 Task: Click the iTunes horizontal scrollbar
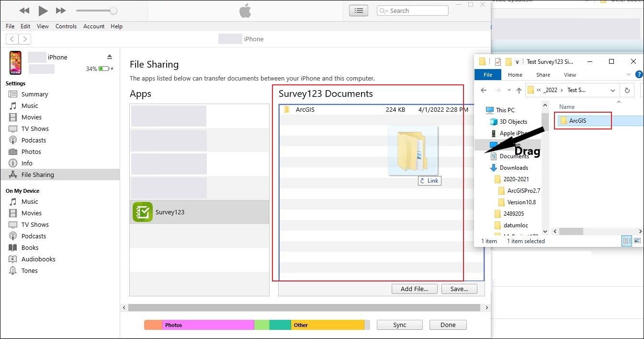pyautogui.click(x=305, y=307)
